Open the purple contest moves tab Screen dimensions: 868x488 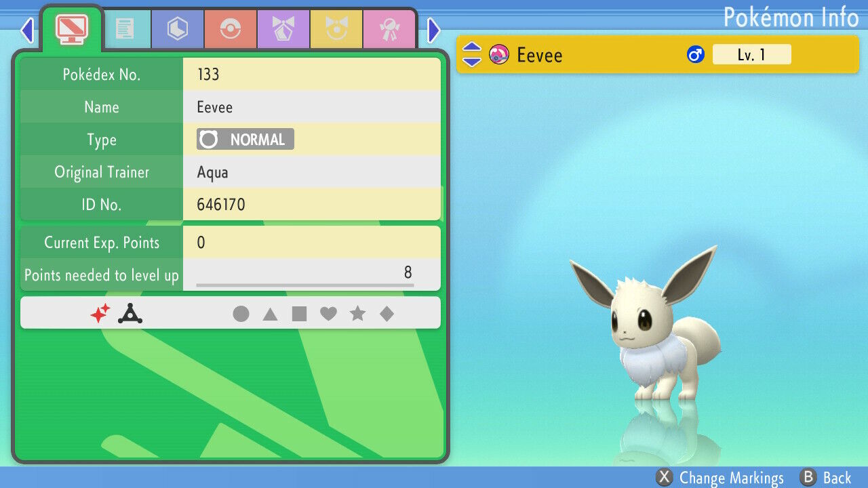tap(283, 29)
